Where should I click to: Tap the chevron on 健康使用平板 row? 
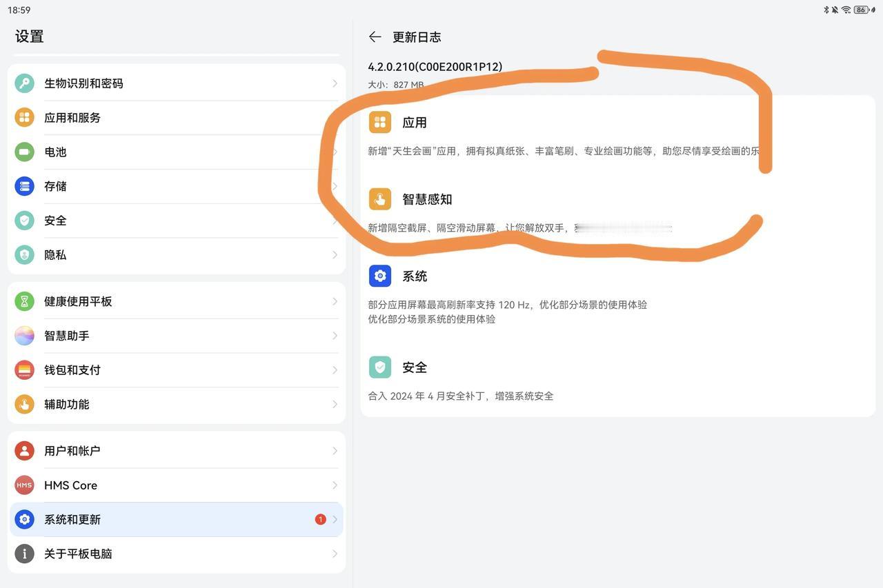[335, 301]
